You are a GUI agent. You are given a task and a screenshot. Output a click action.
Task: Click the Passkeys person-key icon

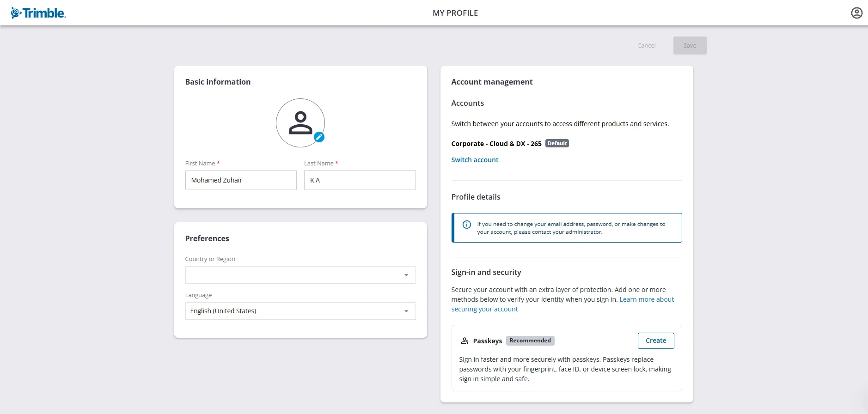[x=465, y=341]
